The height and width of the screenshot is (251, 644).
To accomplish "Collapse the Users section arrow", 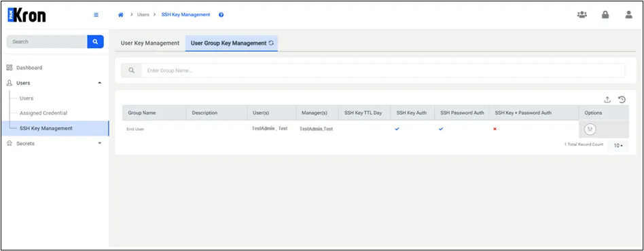I will [99, 83].
